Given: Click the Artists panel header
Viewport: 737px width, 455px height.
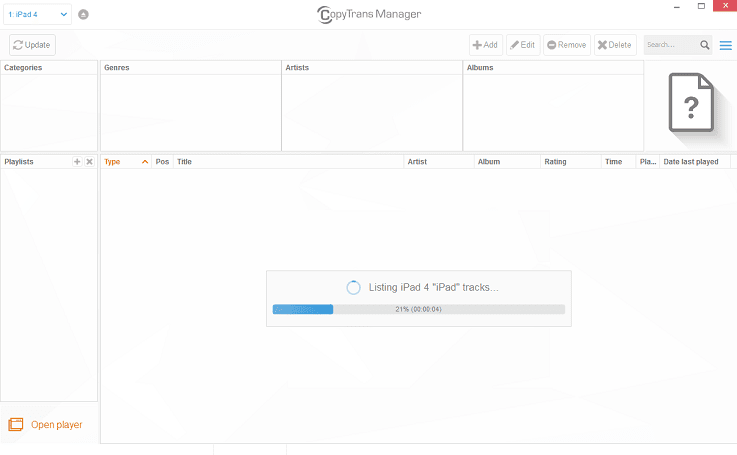Looking at the screenshot, I should [372, 68].
